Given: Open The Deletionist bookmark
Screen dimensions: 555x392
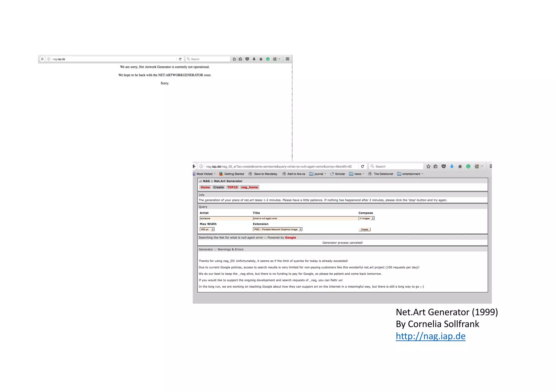Looking at the screenshot, I should [380, 174].
